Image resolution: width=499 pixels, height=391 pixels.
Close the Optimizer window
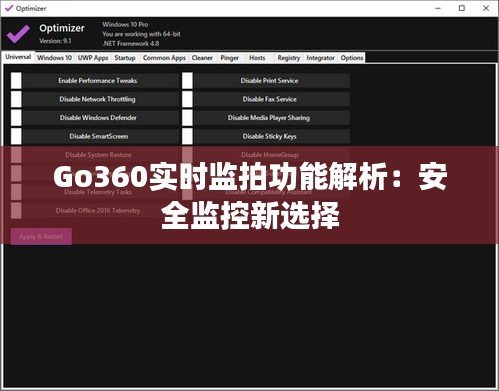[486, 8]
